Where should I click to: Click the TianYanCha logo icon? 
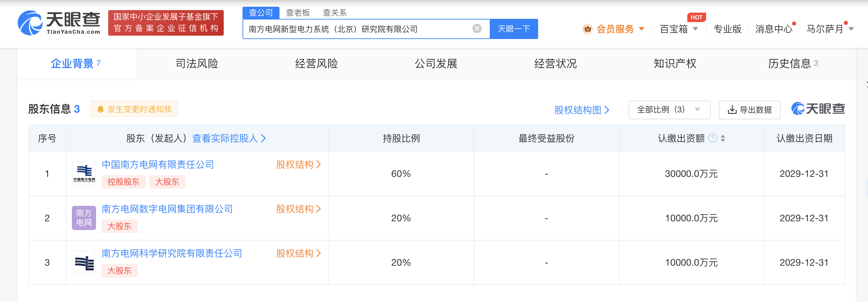tap(30, 23)
